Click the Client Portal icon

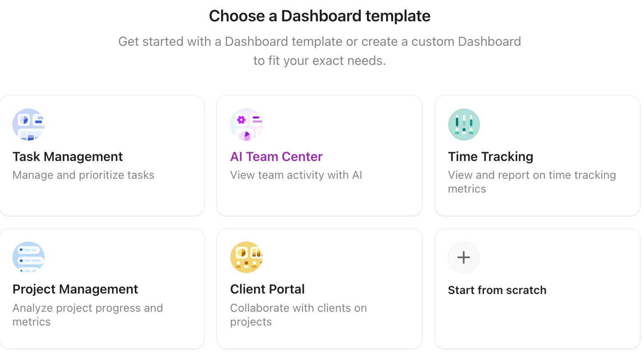click(x=246, y=257)
